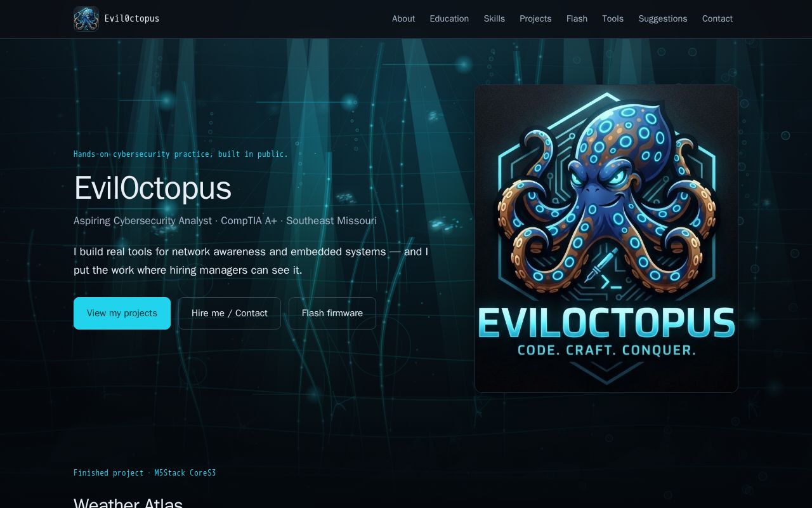Open the About nav link
The height and width of the screenshot is (508, 812).
(403, 19)
